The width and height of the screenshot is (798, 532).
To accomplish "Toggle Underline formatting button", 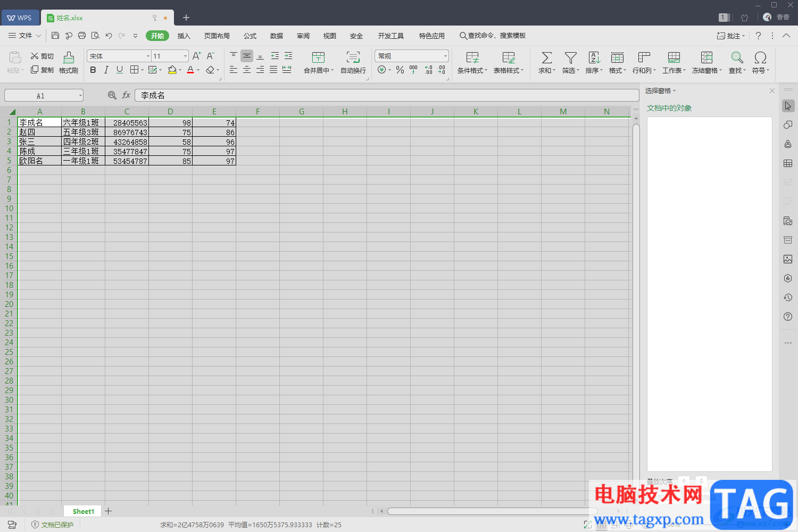I will pyautogui.click(x=120, y=70).
